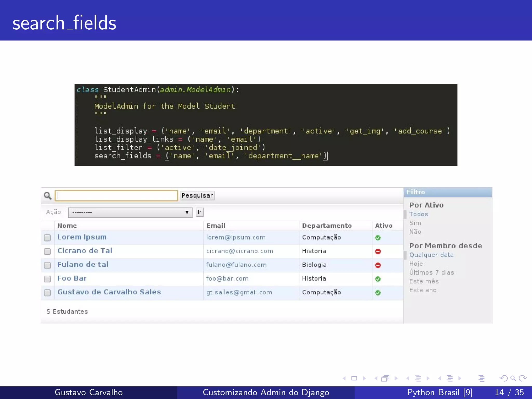Sort table by Departamento column header
This screenshot has width=532, height=399.
coord(327,226)
